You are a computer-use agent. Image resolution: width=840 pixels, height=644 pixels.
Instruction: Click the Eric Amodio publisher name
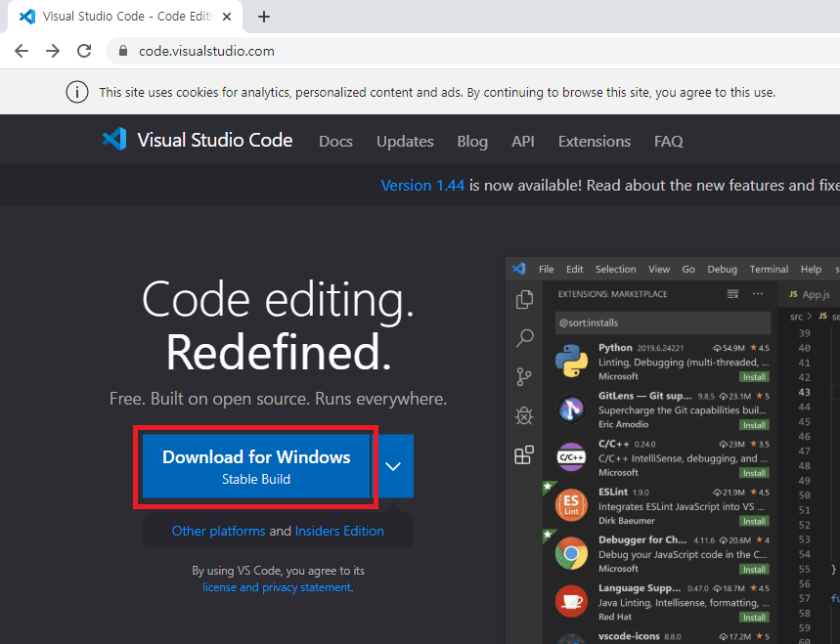[x=623, y=424]
